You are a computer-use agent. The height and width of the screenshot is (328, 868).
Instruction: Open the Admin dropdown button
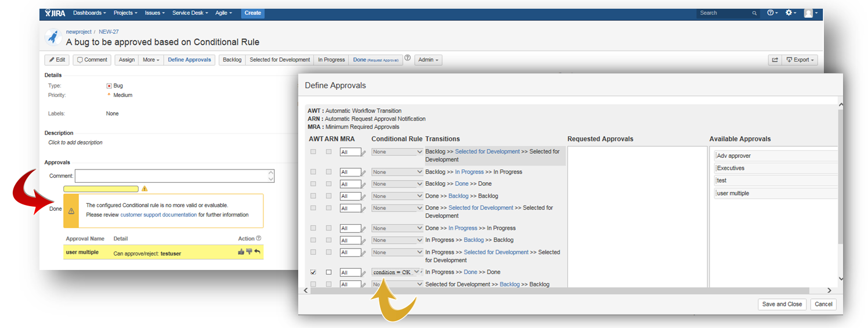pos(428,60)
